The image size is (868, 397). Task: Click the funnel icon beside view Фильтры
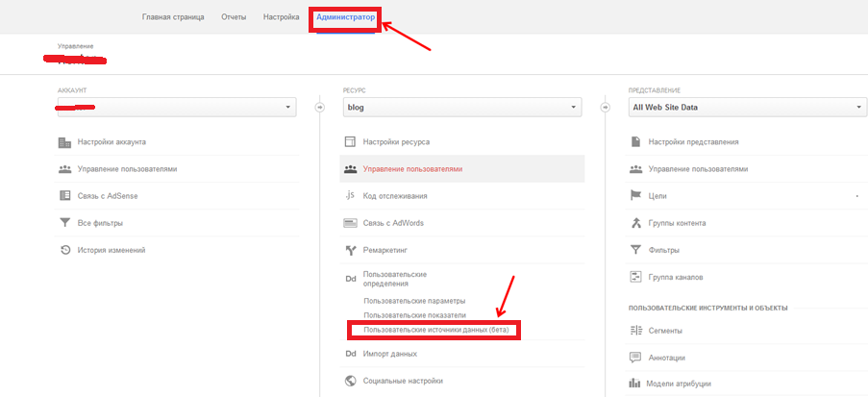click(635, 250)
